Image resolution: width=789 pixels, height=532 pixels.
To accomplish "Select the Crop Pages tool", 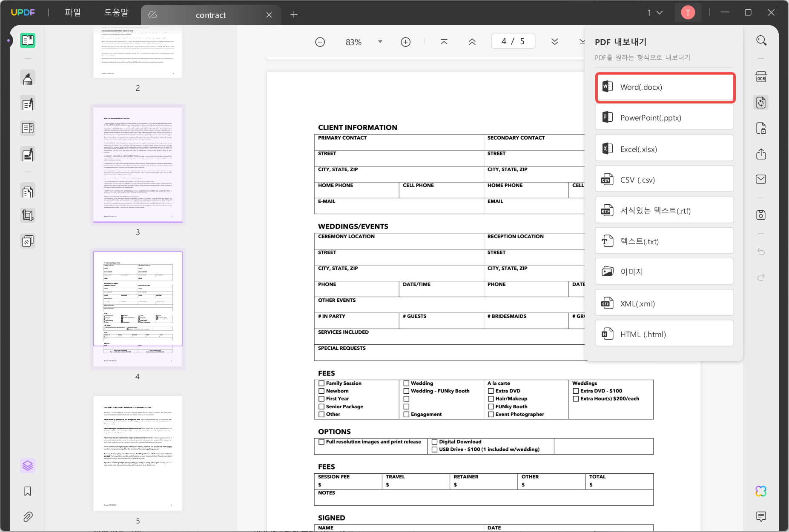I will 28,215.
